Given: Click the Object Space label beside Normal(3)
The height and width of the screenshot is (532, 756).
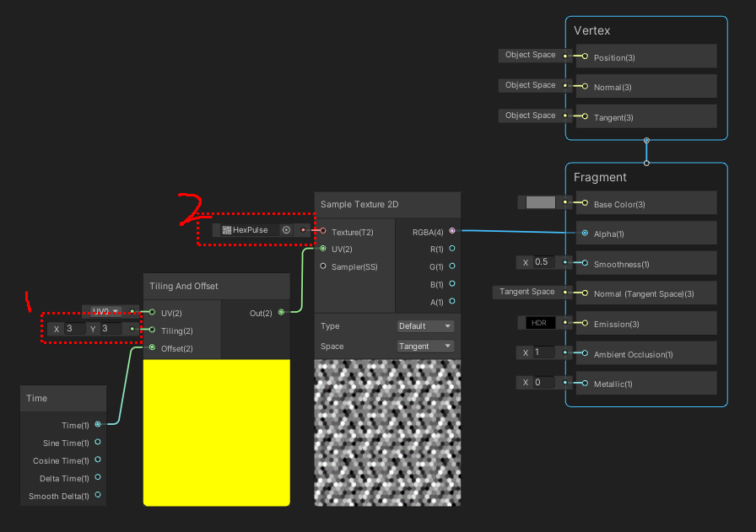Looking at the screenshot, I should 531,85.
